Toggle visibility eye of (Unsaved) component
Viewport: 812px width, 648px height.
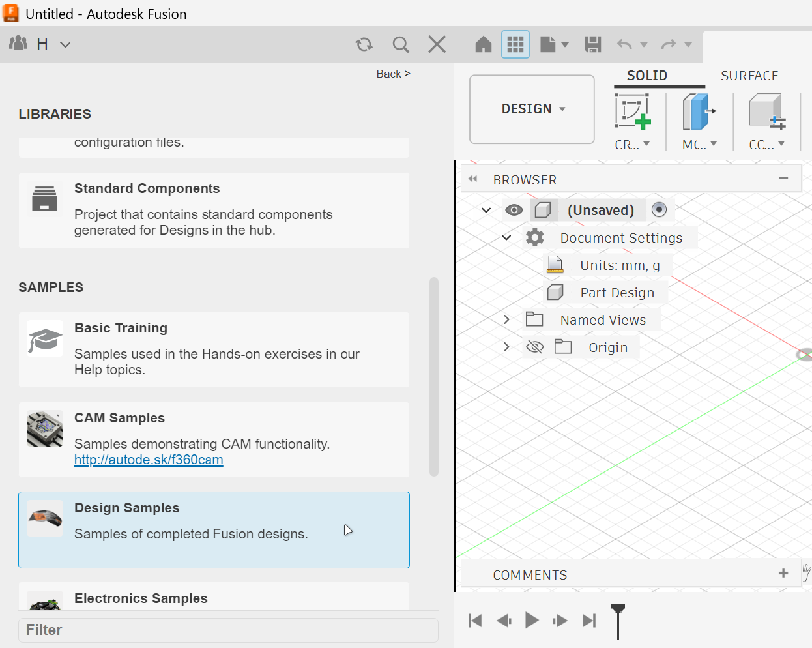coord(514,210)
